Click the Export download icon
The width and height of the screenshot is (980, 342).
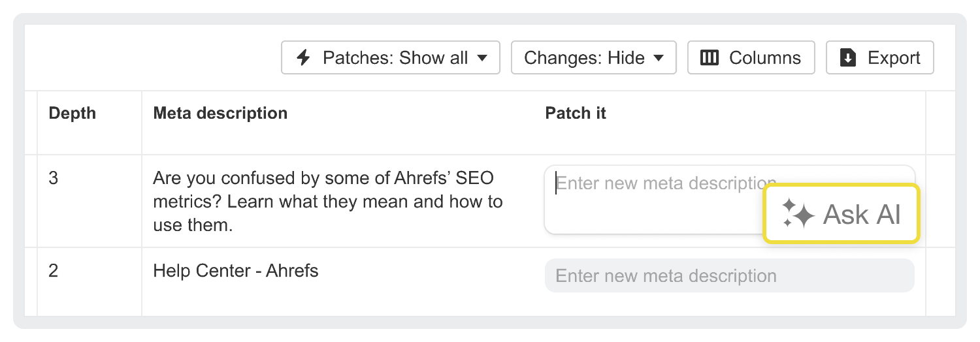click(x=848, y=57)
